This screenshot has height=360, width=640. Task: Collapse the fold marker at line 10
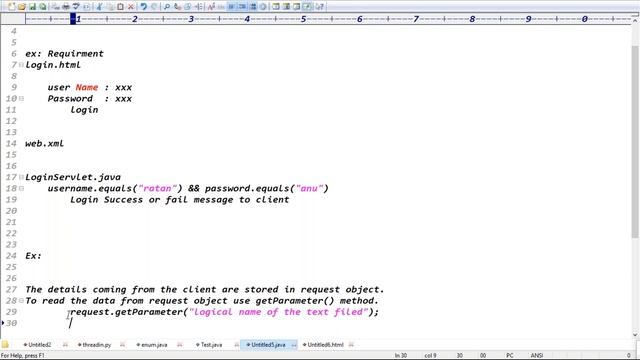click(21, 98)
